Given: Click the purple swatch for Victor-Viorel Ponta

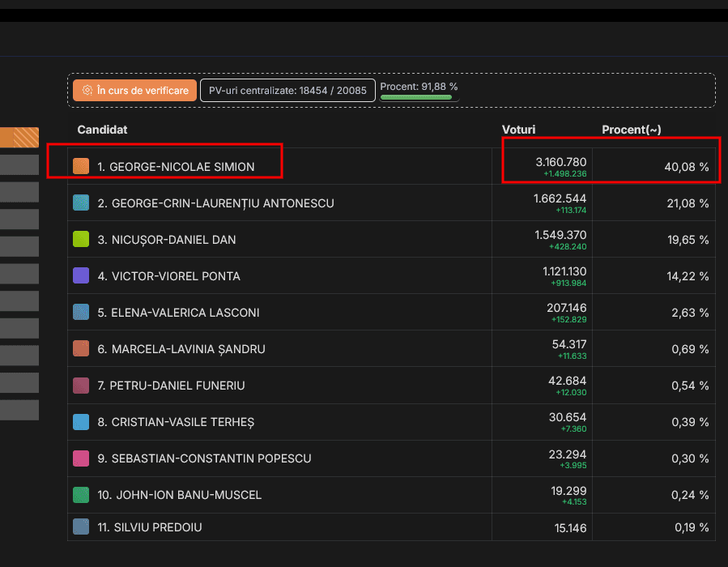Looking at the screenshot, I should click(x=81, y=275).
